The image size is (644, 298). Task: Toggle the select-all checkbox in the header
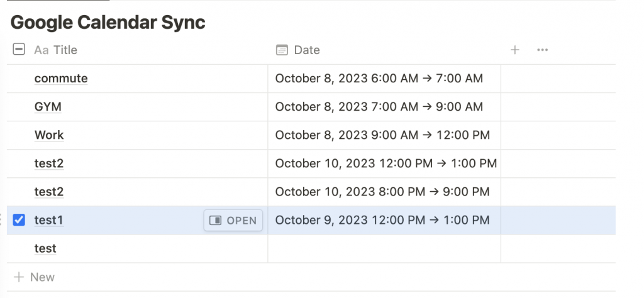[x=19, y=50]
